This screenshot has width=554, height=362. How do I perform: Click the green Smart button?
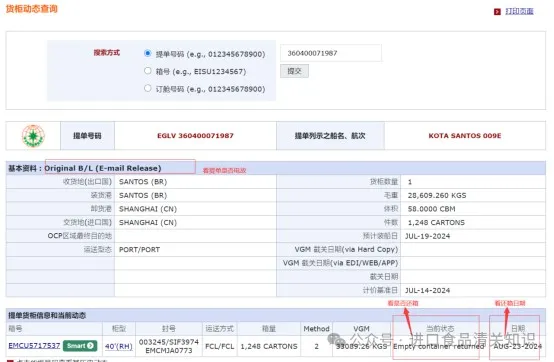point(80,345)
